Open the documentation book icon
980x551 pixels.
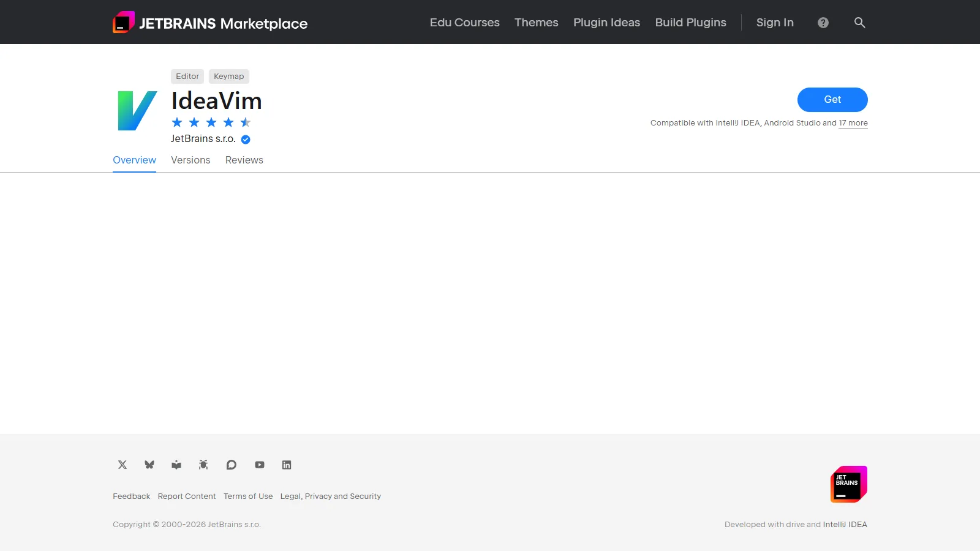point(176,465)
